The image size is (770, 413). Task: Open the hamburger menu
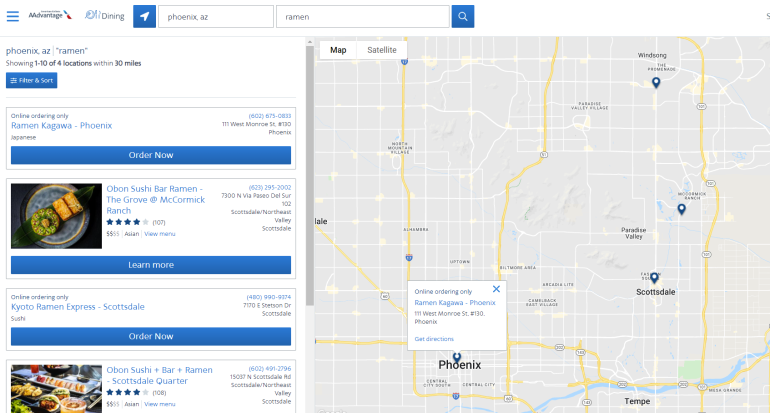(x=12, y=16)
